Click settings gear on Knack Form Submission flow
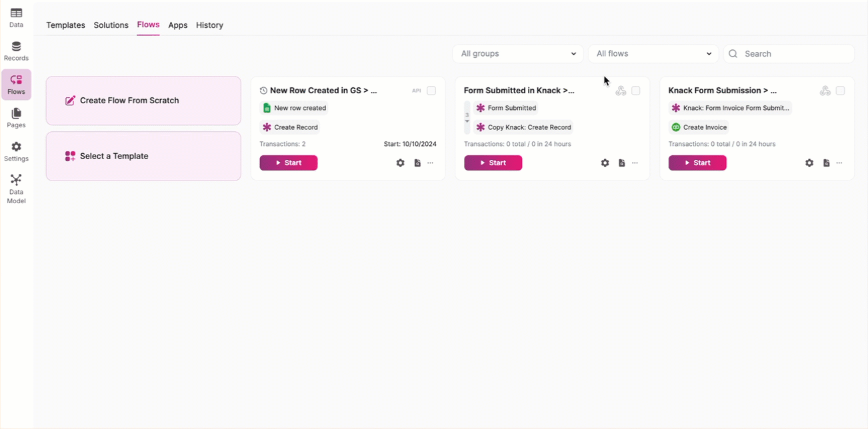 pyautogui.click(x=809, y=163)
